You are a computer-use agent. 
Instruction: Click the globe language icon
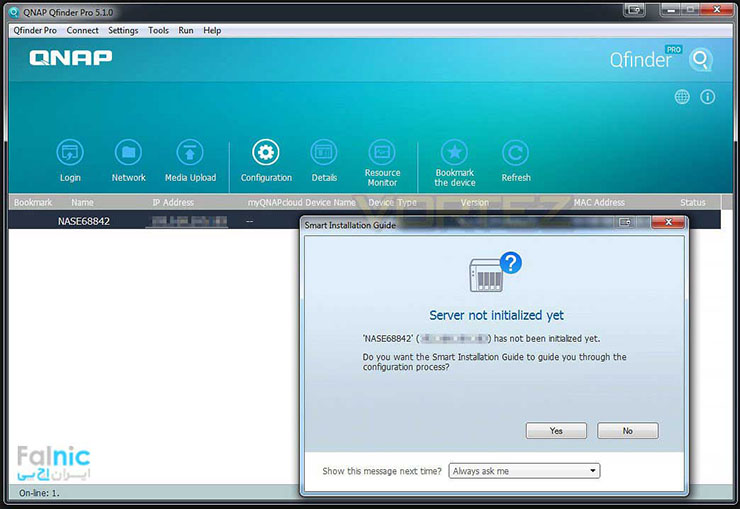click(682, 97)
